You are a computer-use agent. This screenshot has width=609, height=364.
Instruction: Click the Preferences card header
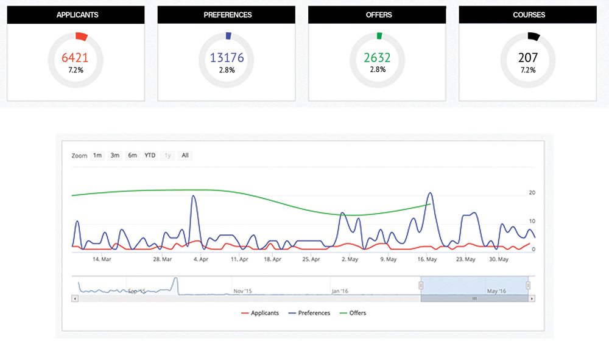tap(227, 15)
